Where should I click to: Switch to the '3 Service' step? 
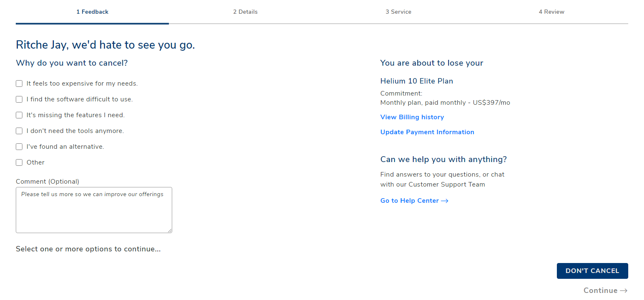tap(398, 12)
